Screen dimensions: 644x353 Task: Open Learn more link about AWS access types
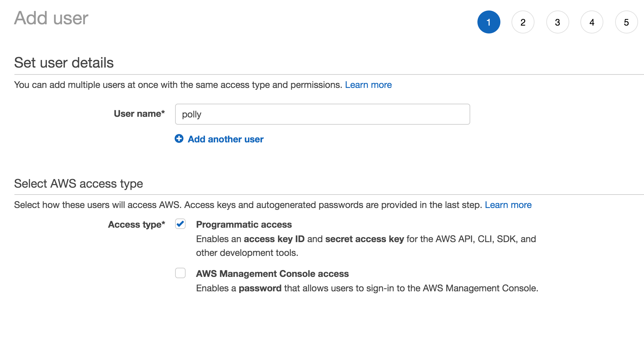pyautogui.click(x=508, y=205)
